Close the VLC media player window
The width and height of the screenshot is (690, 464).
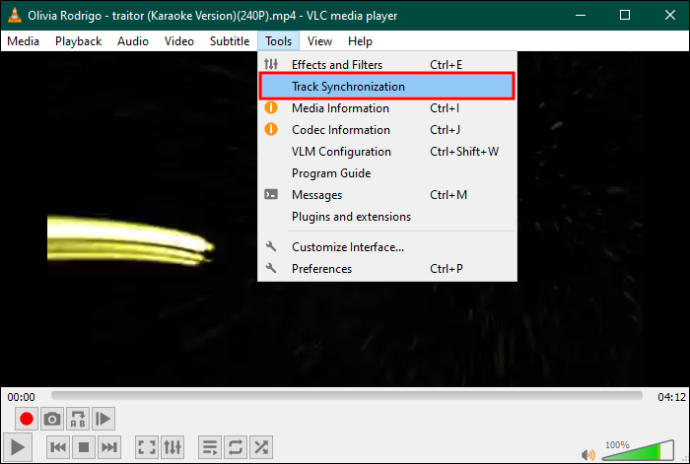click(670, 15)
